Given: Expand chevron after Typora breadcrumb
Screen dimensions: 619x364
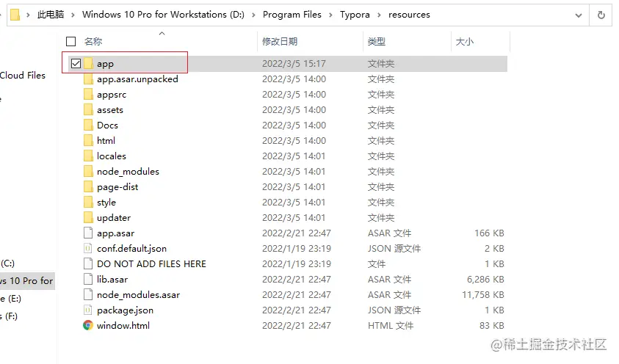Looking at the screenshot, I should pos(379,15).
